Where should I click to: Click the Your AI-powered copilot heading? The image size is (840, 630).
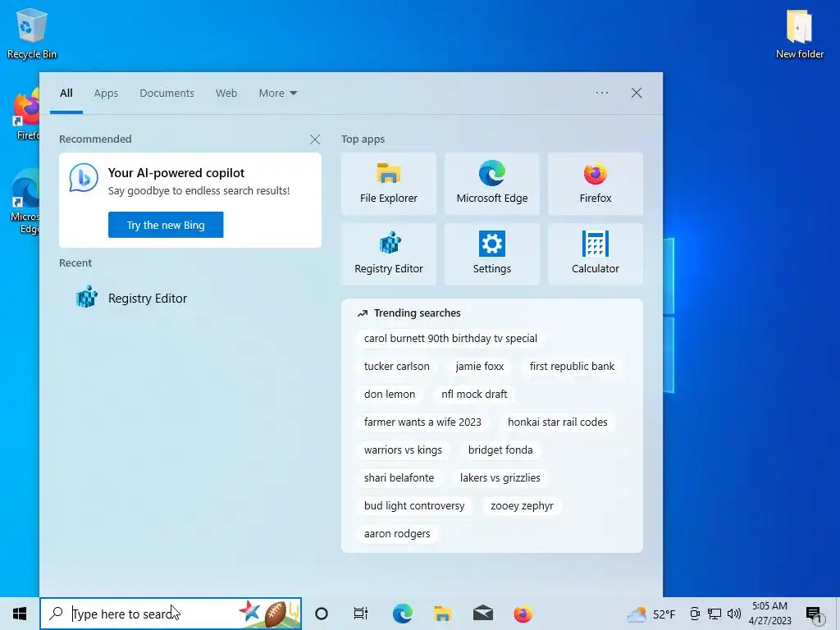pos(176,173)
